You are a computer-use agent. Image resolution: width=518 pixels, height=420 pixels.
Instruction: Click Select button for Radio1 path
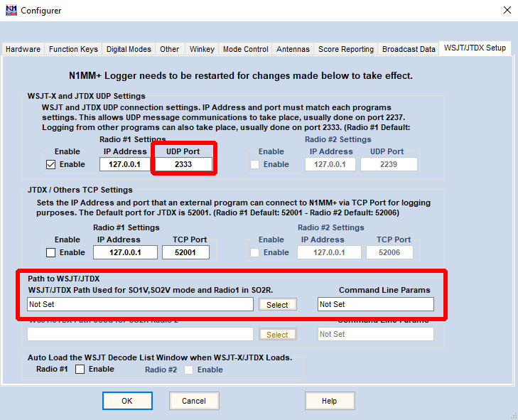(278, 305)
